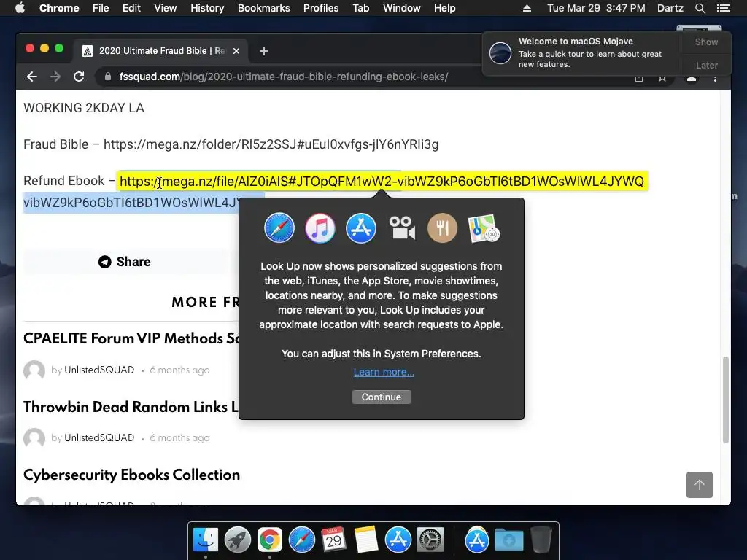
Task: Open the Apple menu
Action: click(x=20, y=8)
